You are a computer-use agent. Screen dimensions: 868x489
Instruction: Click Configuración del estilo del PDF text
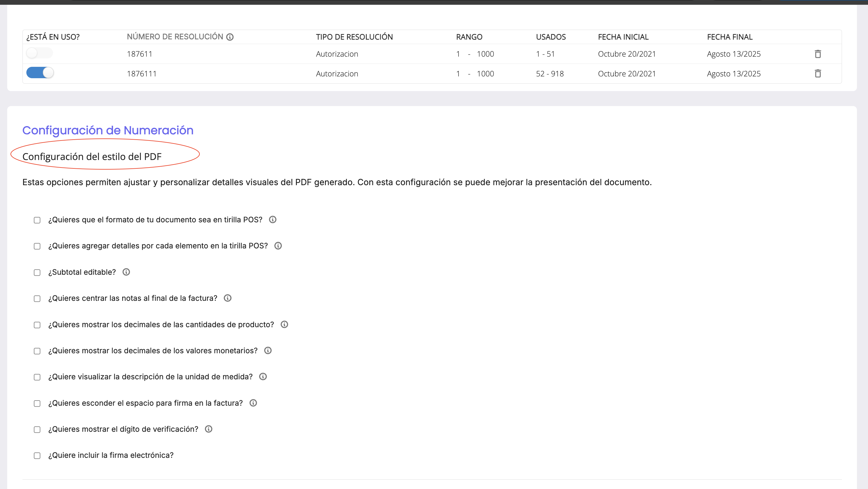92,157
